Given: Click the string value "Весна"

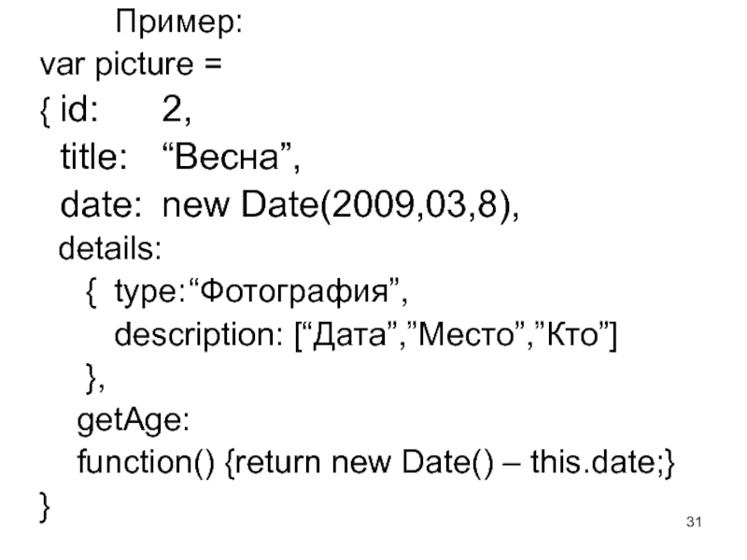Looking at the screenshot, I should point(230,159).
